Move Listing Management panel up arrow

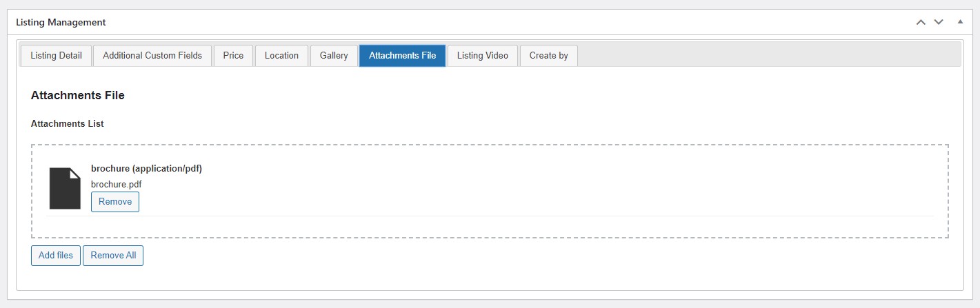(x=921, y=22)
